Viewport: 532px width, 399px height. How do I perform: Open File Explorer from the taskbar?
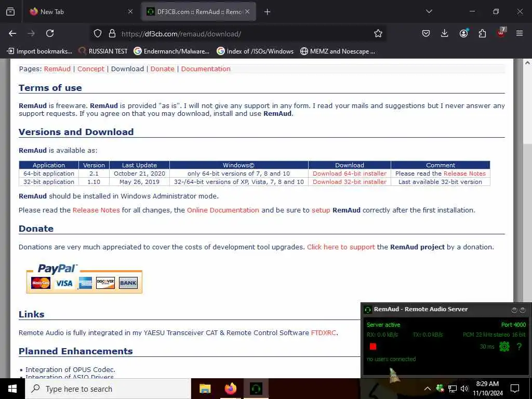(x=205, y=389)
